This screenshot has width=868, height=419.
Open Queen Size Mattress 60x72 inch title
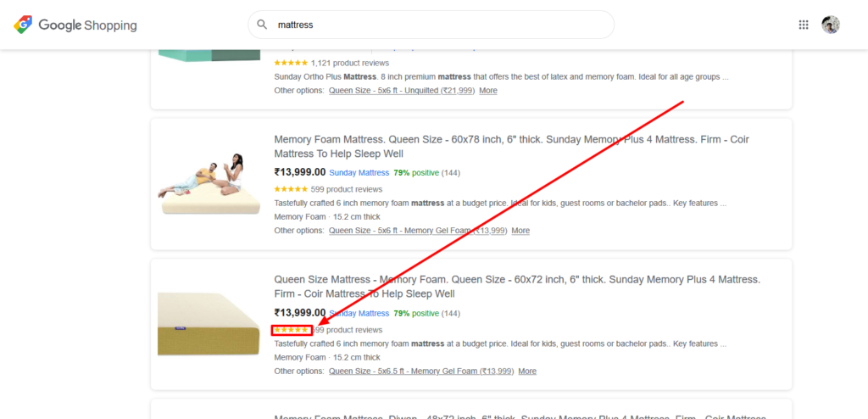click(x=517, y=286)
